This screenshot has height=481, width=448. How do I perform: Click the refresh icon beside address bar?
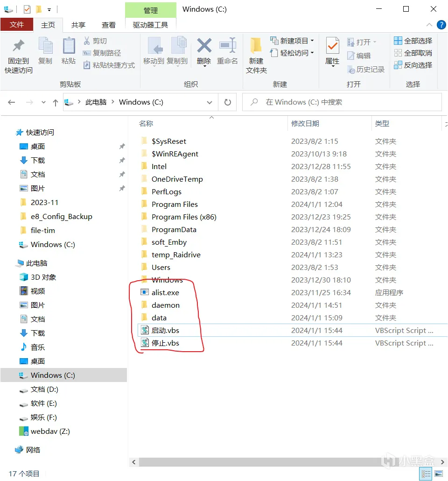point(228,102)
